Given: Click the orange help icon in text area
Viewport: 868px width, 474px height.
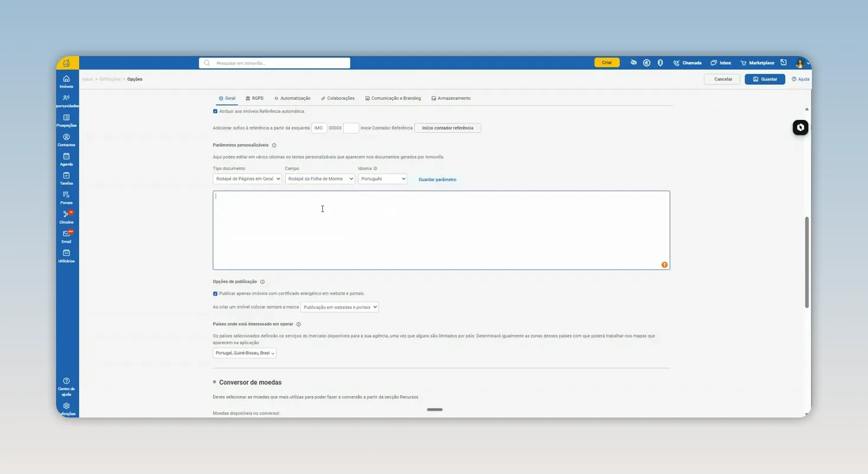Looking at the screenshot, I should click(664, 265).
